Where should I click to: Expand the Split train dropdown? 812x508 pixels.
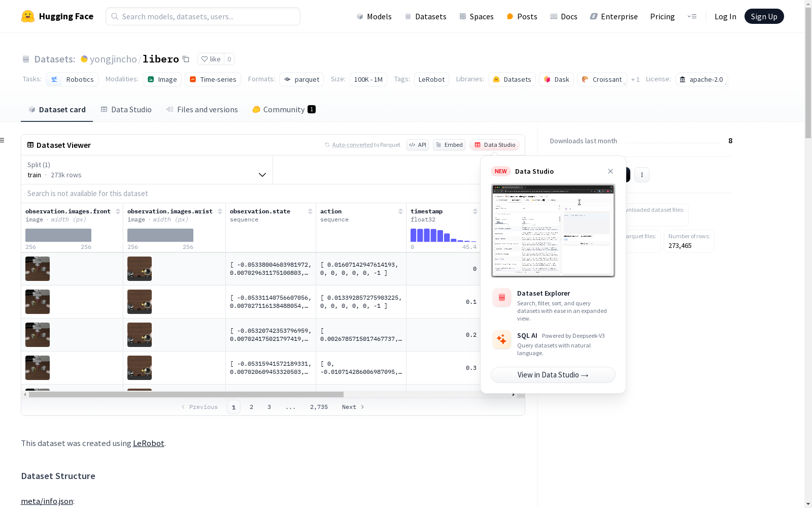147,170
